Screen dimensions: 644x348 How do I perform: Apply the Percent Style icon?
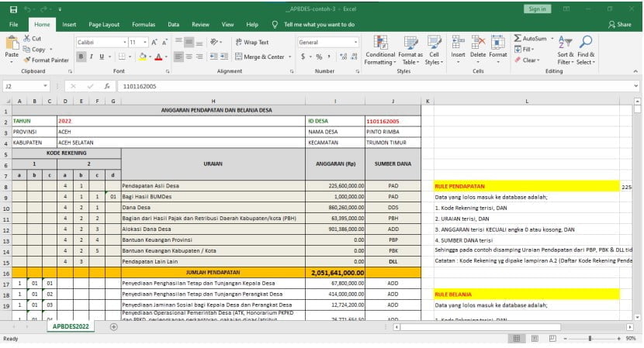pyautogui.click(x=319, y=57)
